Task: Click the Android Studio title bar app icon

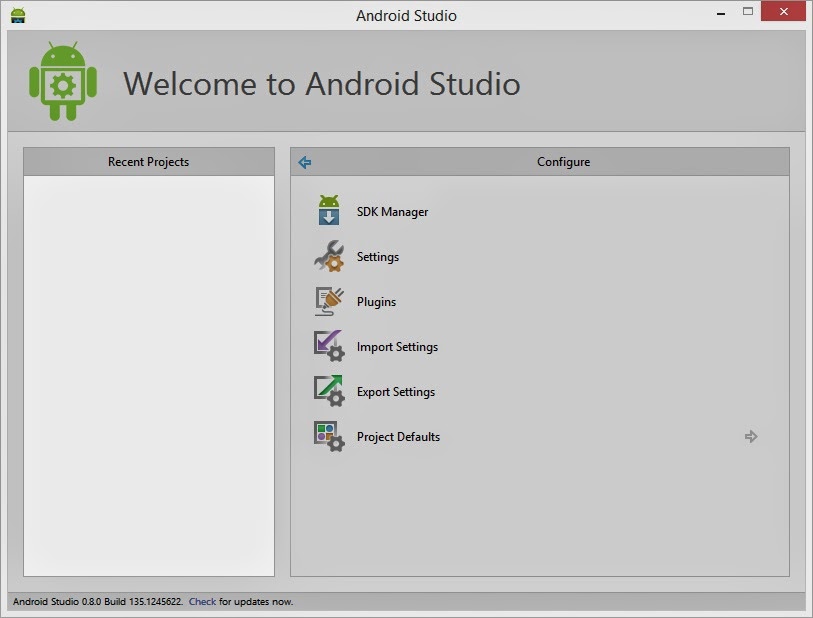Action: click(x=18, y=15)
